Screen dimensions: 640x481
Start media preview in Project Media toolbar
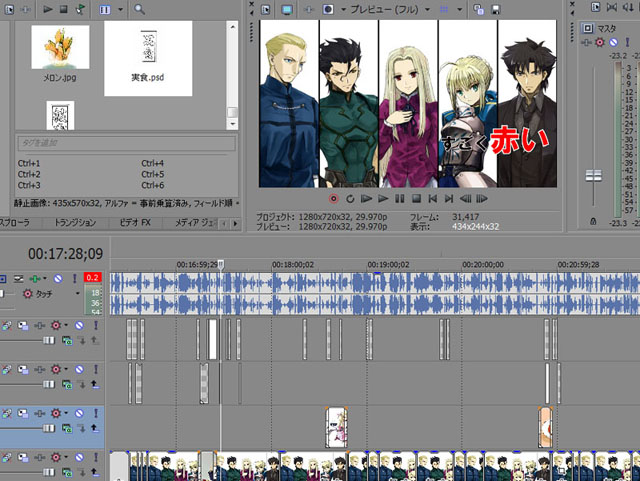tap(48, 9)
